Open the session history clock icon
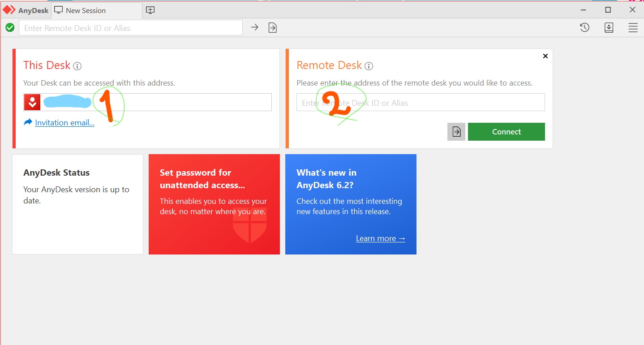644x345 pixels. (584, 28)
